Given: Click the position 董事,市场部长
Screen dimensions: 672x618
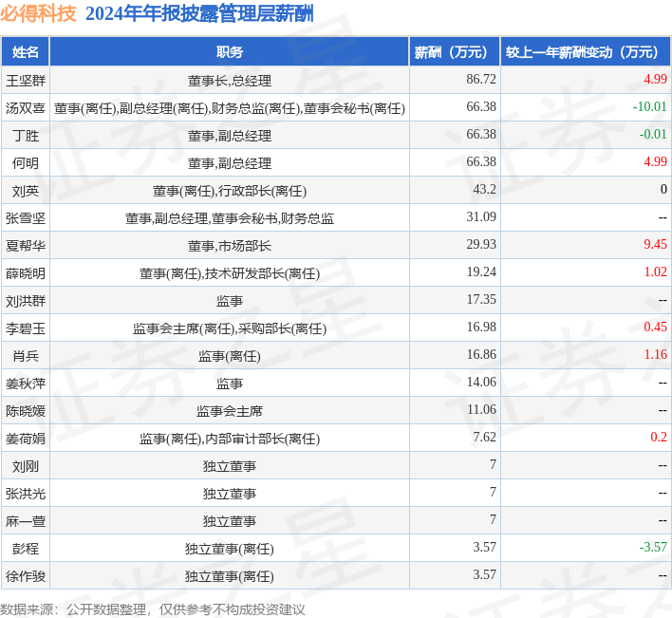Looking at the screenshot, I should [230, 246].
